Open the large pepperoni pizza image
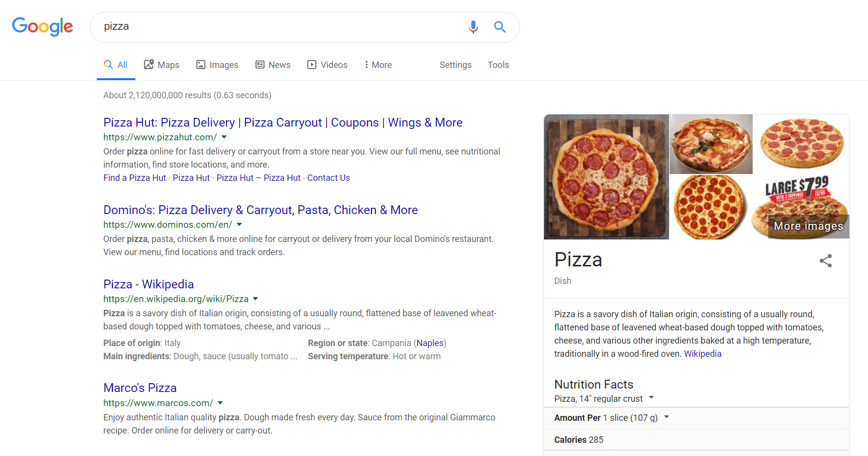Viewport: 868px width, 456px height. point(607,177)
